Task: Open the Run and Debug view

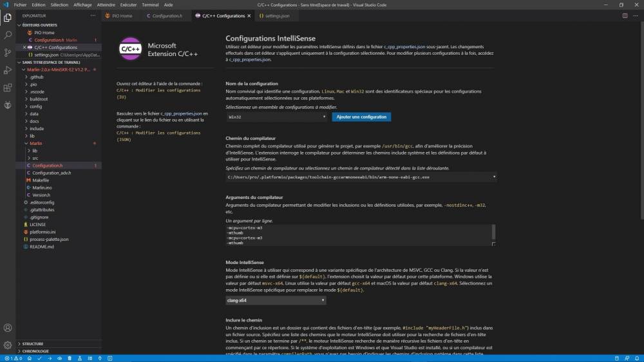Action: [x=8, y=70]
